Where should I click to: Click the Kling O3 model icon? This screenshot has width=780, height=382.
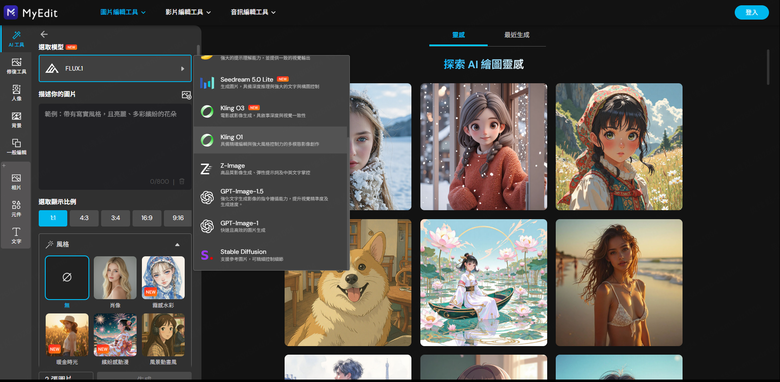click(x=207, y=111)
